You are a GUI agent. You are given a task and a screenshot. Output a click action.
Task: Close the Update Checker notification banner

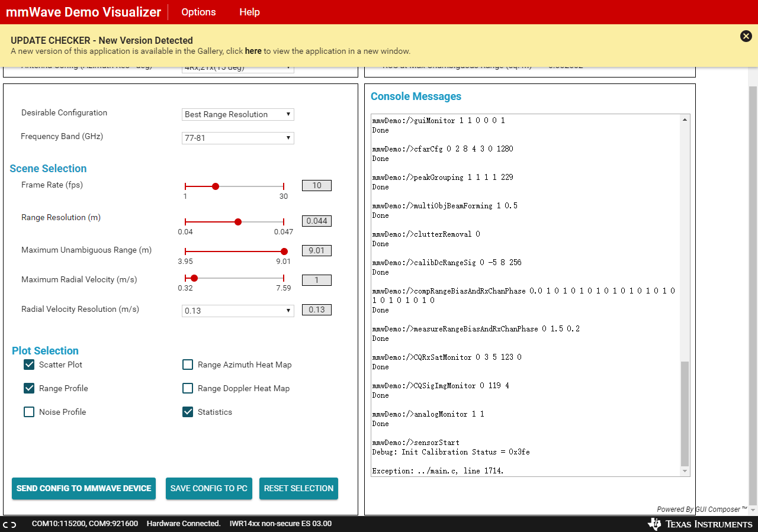click(x=746, y=36)
